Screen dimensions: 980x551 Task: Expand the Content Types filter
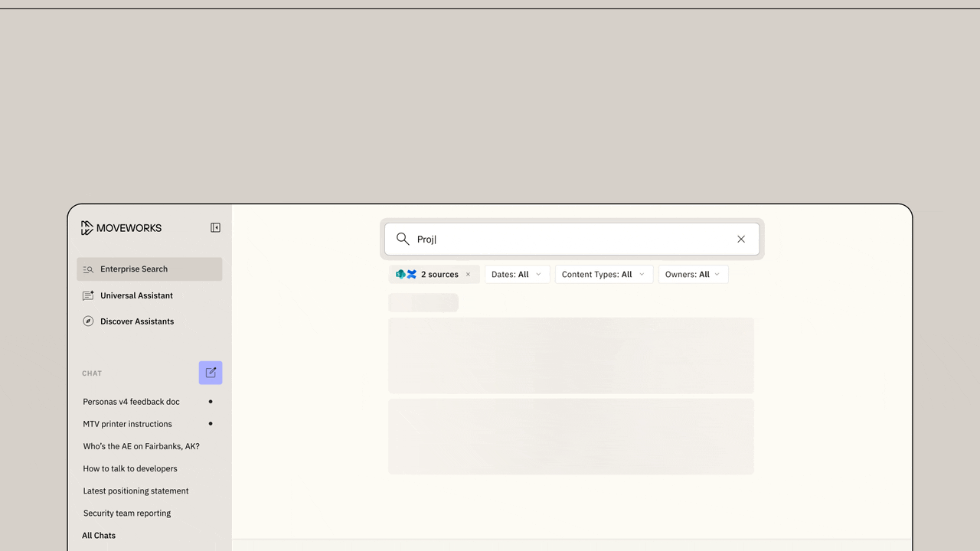603,275
